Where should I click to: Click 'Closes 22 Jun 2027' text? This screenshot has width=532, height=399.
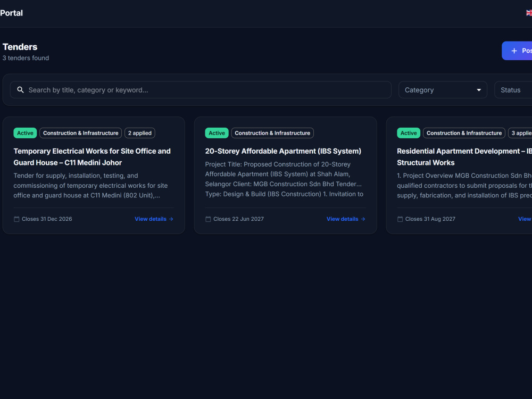click(x=238, y=219)
